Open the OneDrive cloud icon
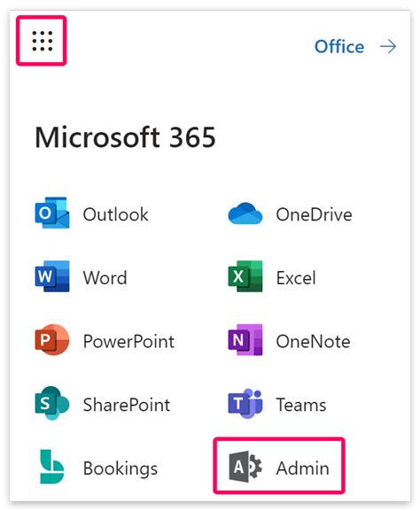Image resolution: width=420 pixels, height=511 pixels. [x=245, y=213]
